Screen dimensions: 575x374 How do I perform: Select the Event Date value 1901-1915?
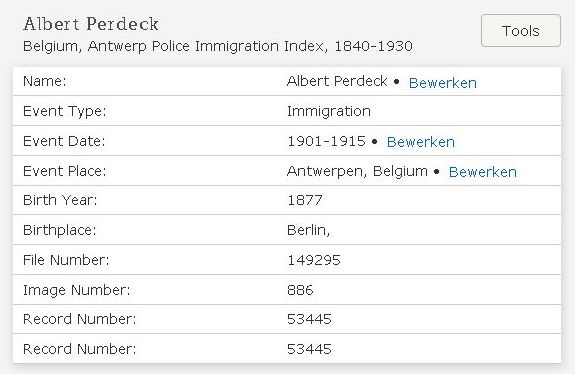click(x=326, y=141)
